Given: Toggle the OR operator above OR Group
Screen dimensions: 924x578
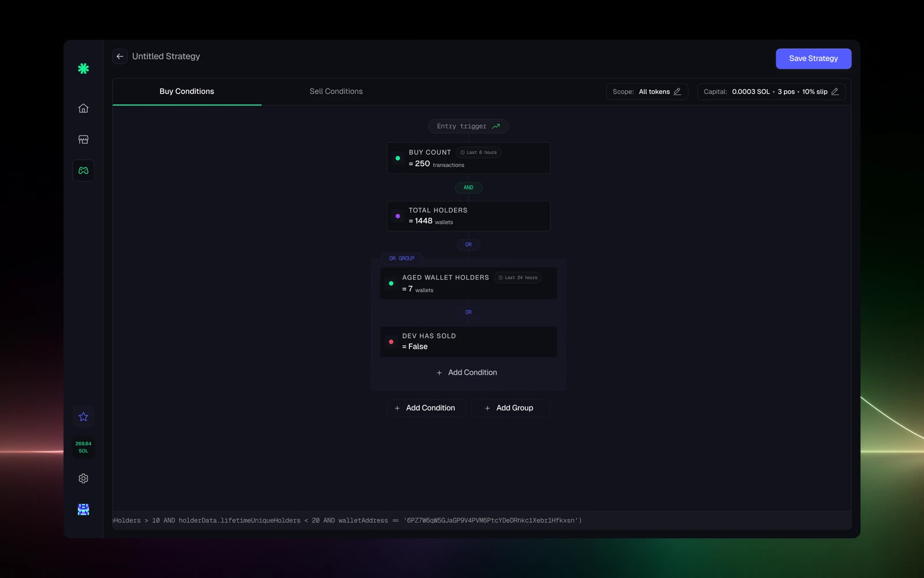Looking at the screenshot, I should point(468,244).
